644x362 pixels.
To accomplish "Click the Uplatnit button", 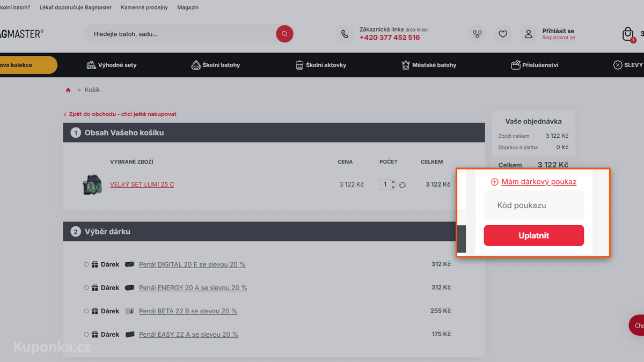I will pos(534,235).
